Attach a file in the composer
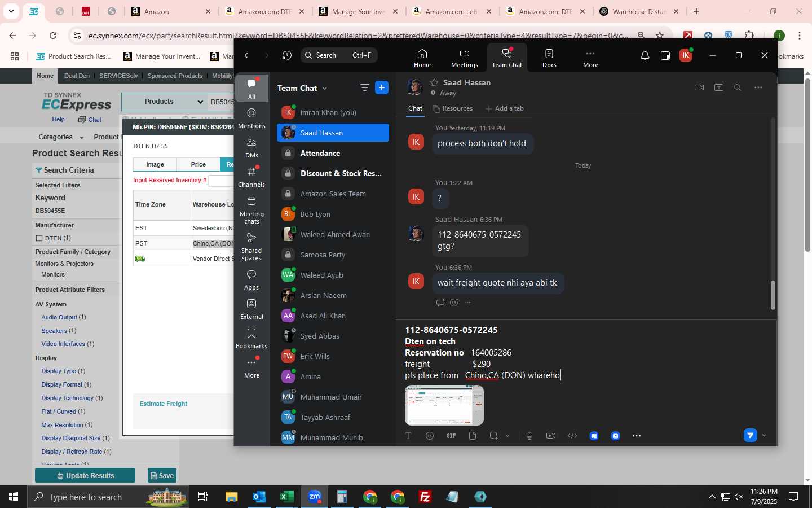The height and width of the screenshot is (508, 812). coord(473,436)
